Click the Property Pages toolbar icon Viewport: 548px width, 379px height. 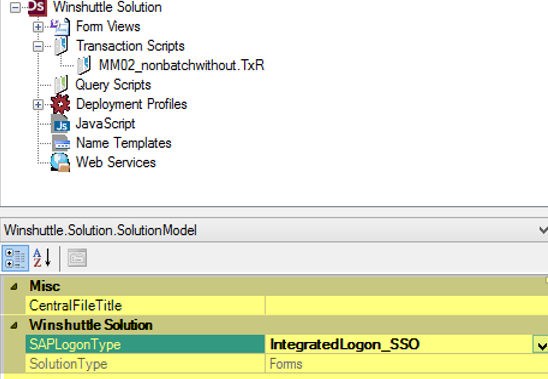[x=77, y=258]
